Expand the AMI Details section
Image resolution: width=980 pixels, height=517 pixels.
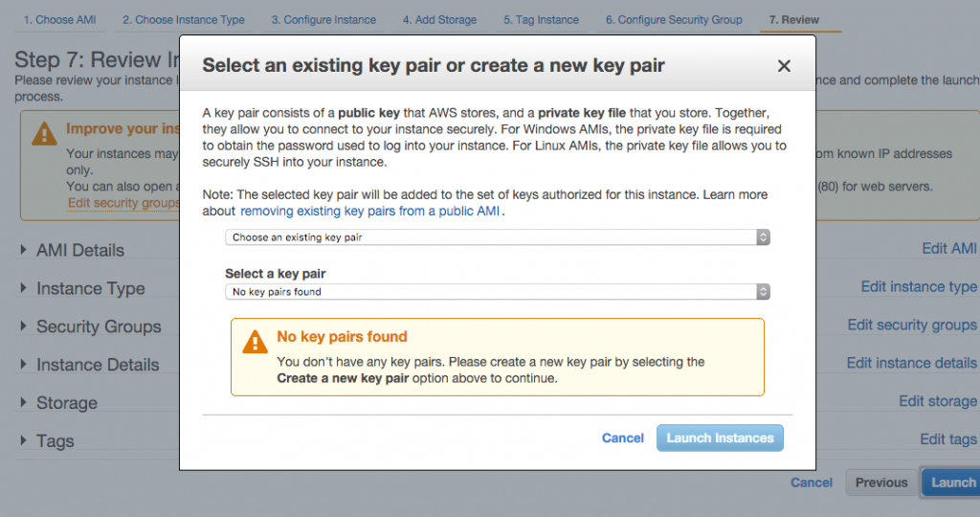coord(23,250)
